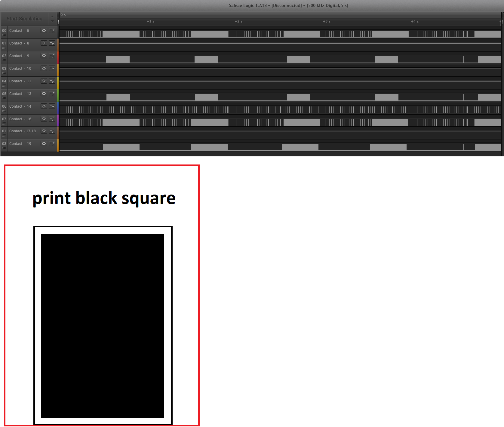
Task: Click the +2 s timeline marker
Action: tap(239, 21)
